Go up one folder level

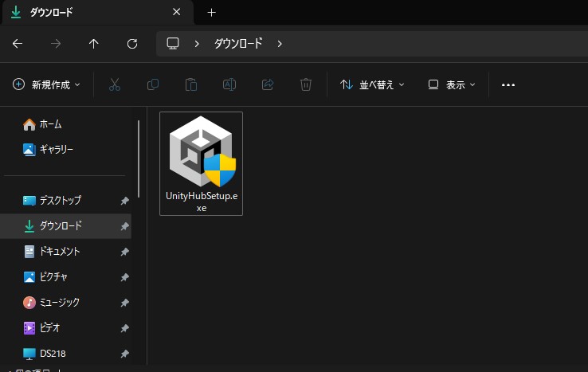click(94, 44)
